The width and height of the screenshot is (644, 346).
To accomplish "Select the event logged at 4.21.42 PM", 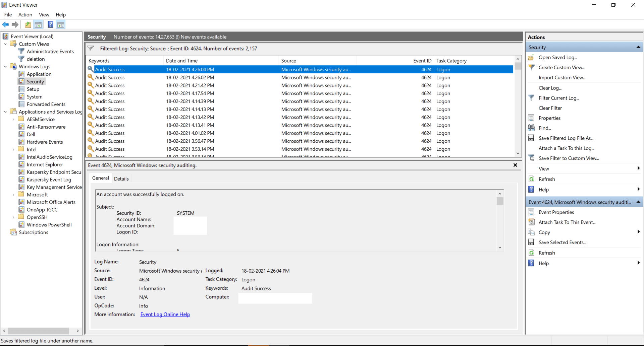I will pyautogui.click(x=300, y=85).
